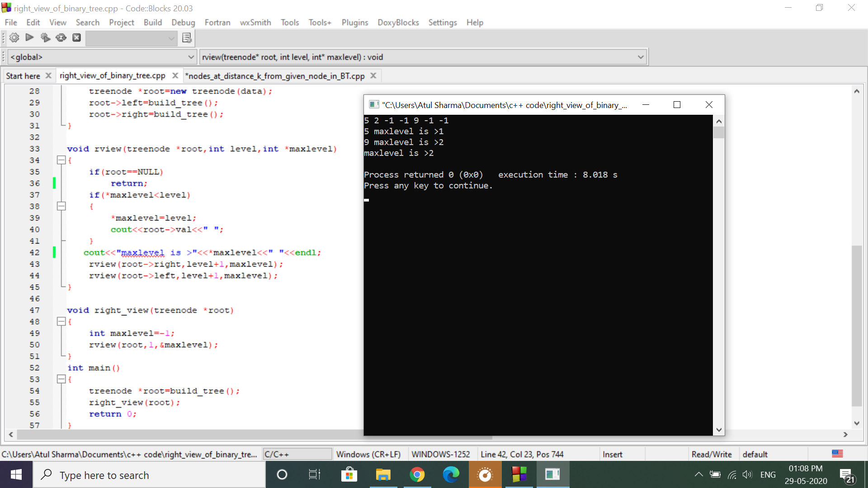Click the Build and Run icon
868x488 pixels.
coord(45,38)
